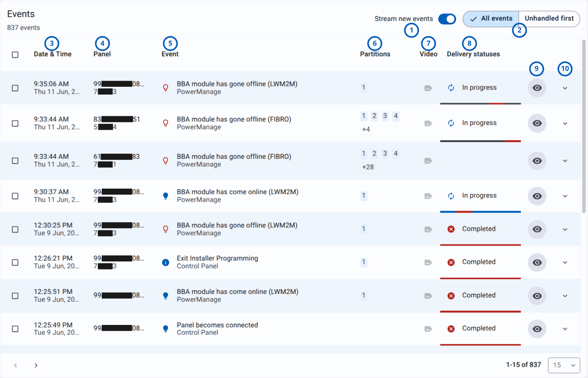The image size is (588, 378).
Task: Click eye icon for Exit Installer Programming event
Action: (537, 263)
